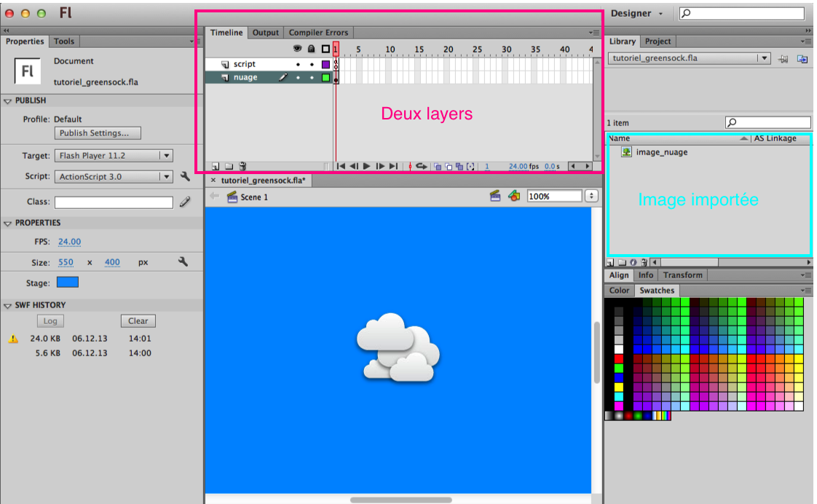This screenshot has width=817, height=504.
Task: Click the Center Frame icon in Timeline
Action: click(x=410, y=166)
